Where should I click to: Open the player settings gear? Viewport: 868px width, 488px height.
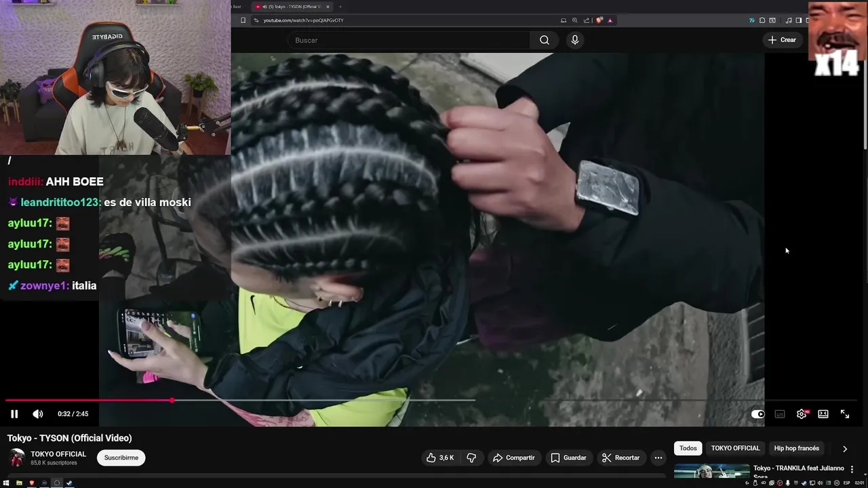point(802,414)
